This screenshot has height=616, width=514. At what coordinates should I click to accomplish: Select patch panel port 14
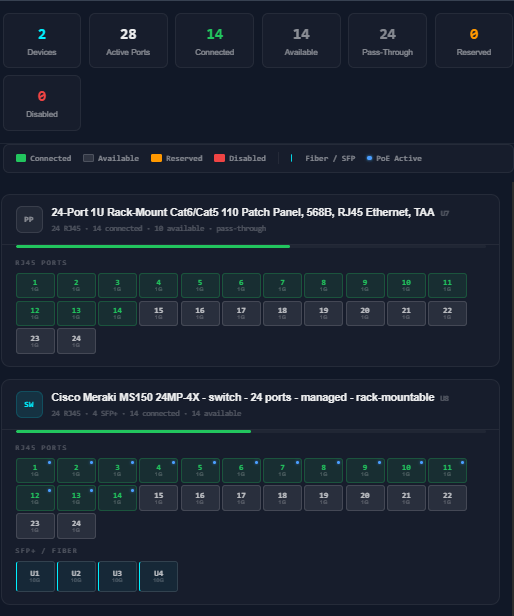coord(117,313)
